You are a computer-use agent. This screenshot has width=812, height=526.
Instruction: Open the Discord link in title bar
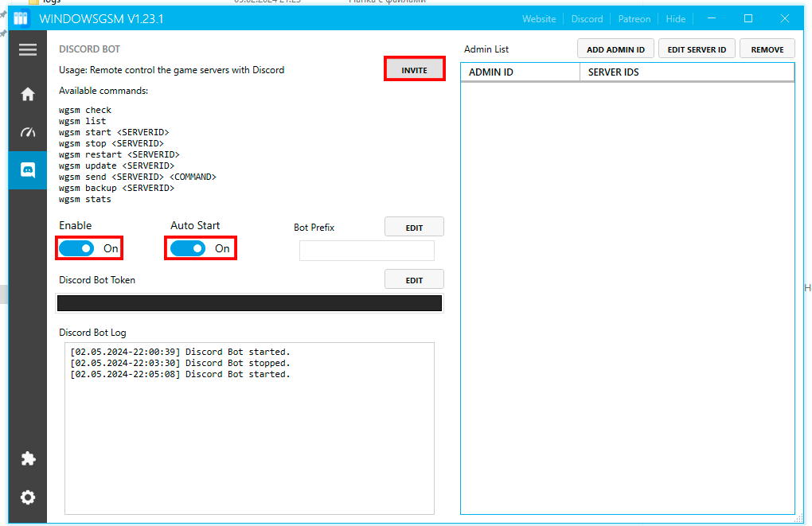coord(587,18)
